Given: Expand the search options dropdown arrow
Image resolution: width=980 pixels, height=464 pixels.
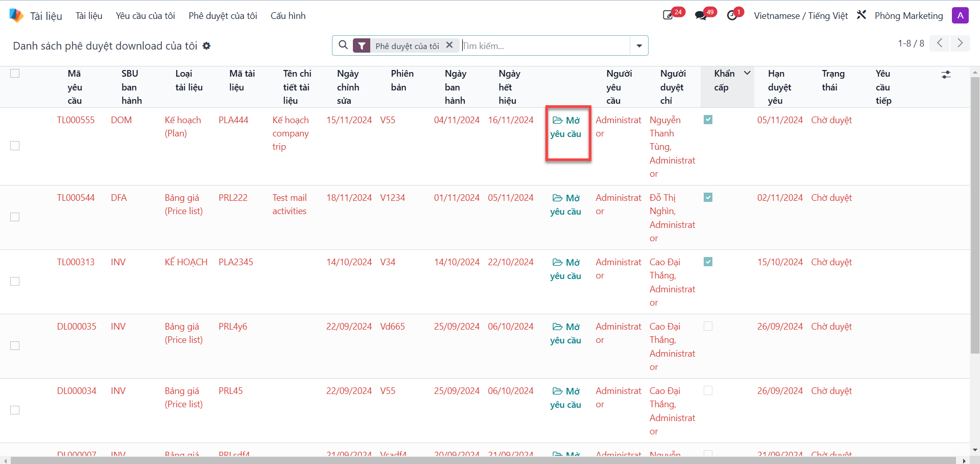Looking at the screenshot, I should [x=639, y=45].
